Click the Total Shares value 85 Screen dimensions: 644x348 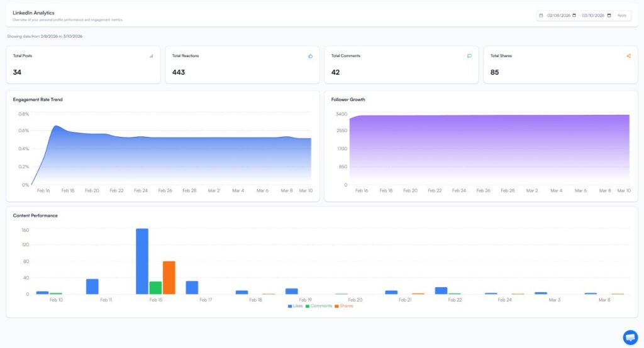[x=494, y=72]
